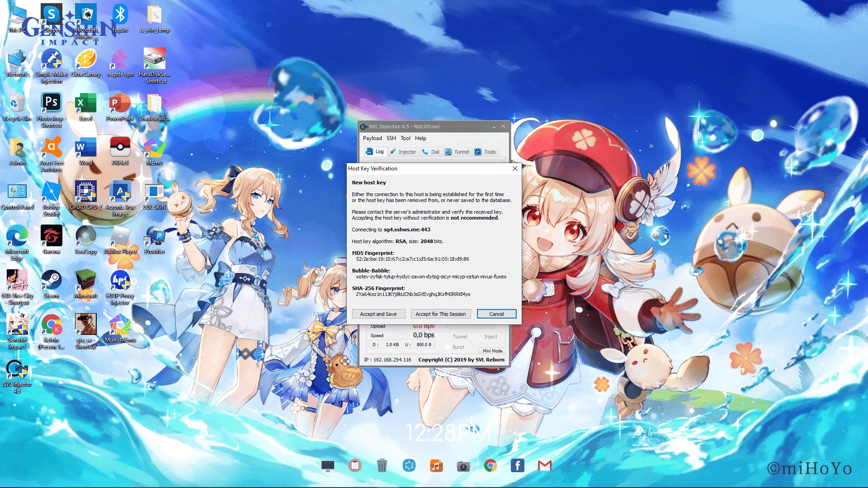Open Microsoft Solitaire desktop icon
This screenshot has width=868, height=488.
[x=86, y=22]
